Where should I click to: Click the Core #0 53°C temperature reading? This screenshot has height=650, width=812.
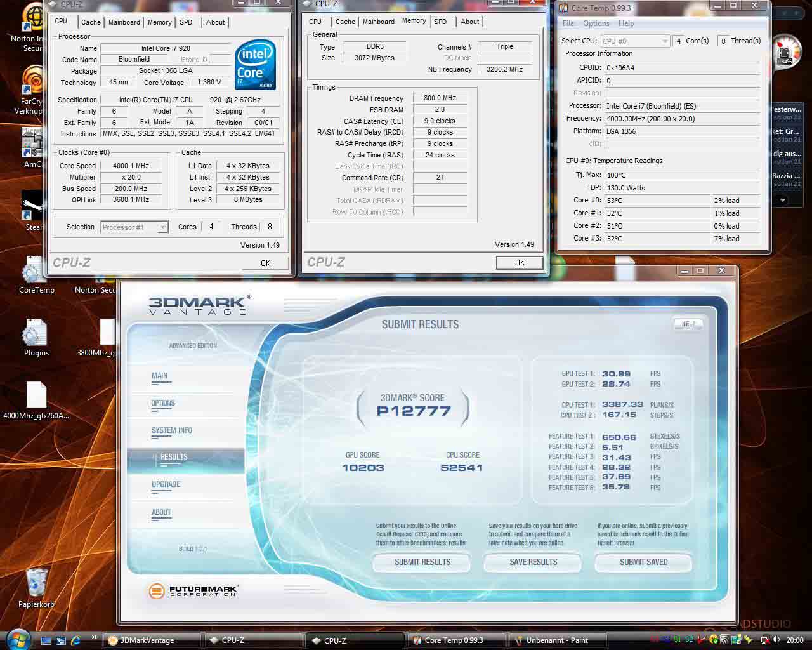pyautogui.click(x=658, y=201)
